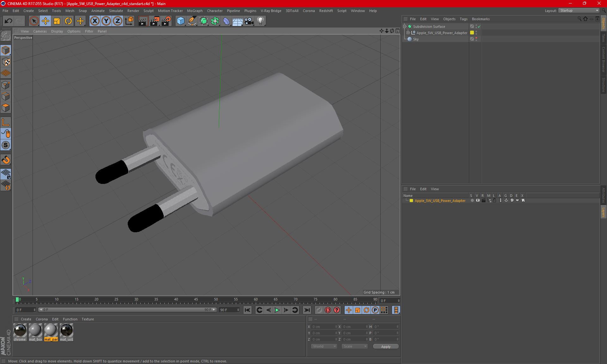Open the Render menu

(133, 11)
